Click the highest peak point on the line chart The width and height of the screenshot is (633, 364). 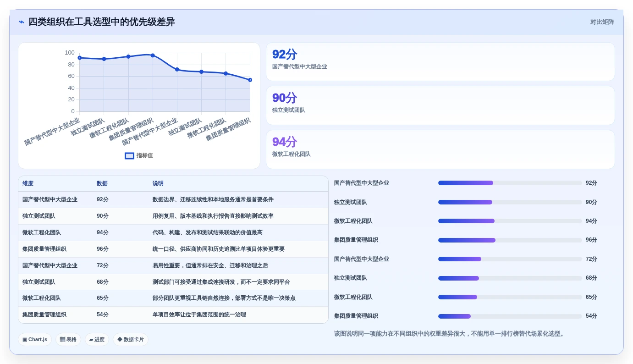pos(153,55)
